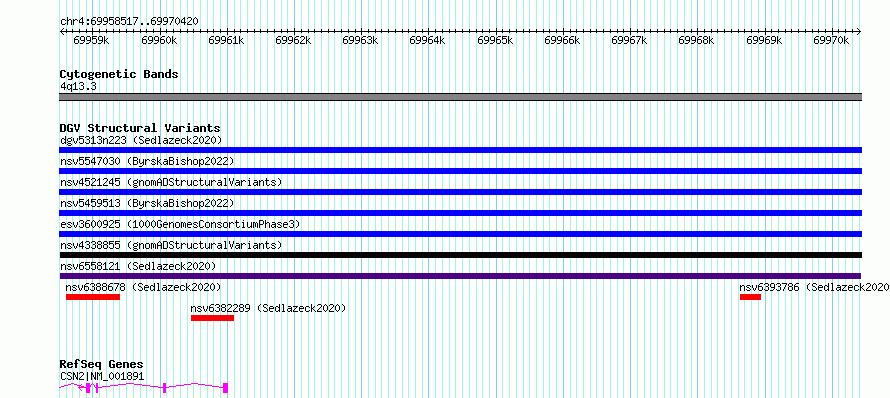Click the nsv5459513 (ByrskaBishop2022) label
This screenshot has width=890, height=398.
tap(147, 203)
